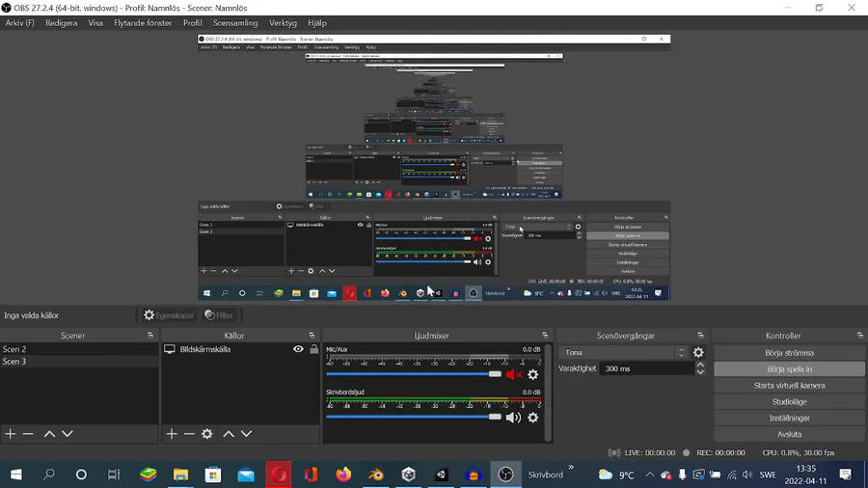
Task: Open the Arkiv menu
Action: click(20, 23)
